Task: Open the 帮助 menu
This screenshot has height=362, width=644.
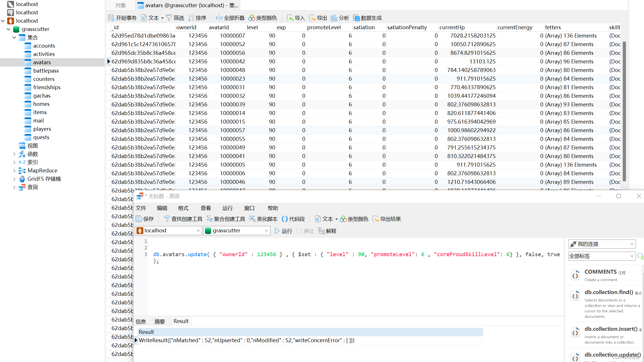Action: tap(273, 208)
